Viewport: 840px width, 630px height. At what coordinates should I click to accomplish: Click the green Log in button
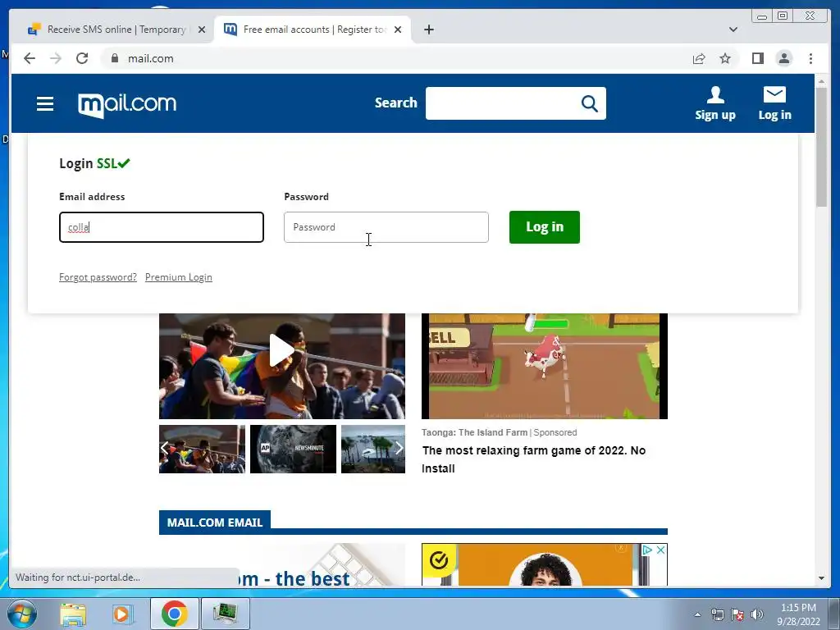545,227
